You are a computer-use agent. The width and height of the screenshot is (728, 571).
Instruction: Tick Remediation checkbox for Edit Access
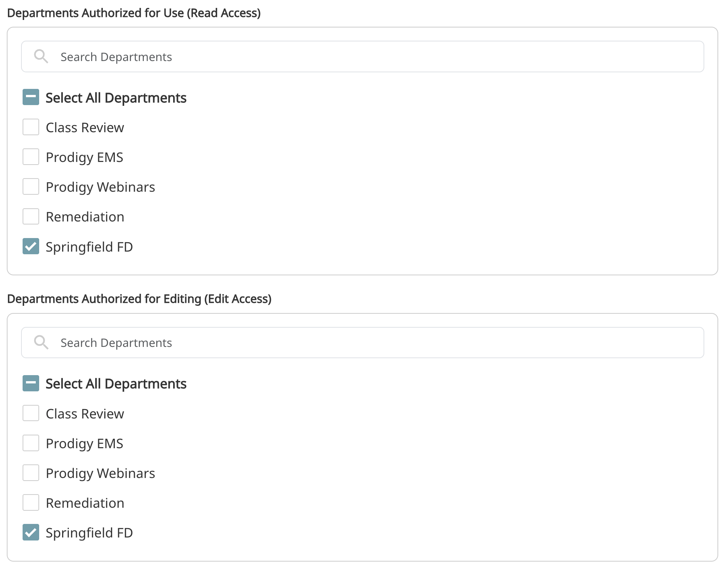pyautogui.click(x=31, y=502)
